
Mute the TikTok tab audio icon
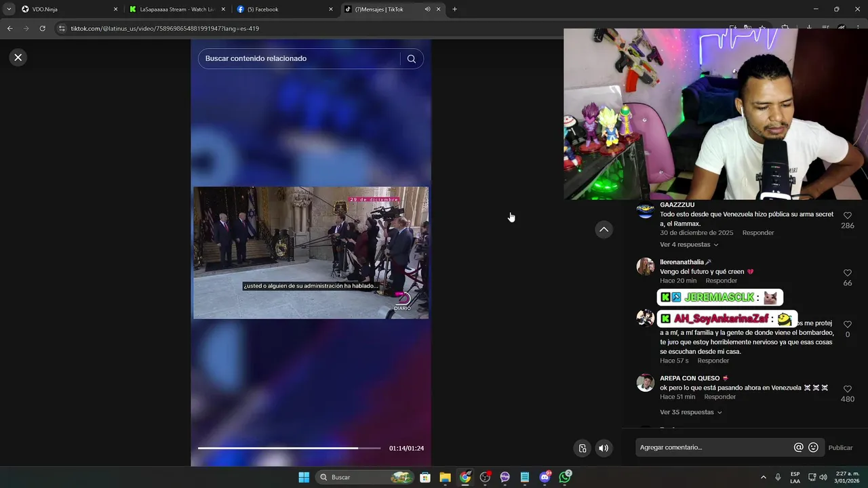(427, 9)
